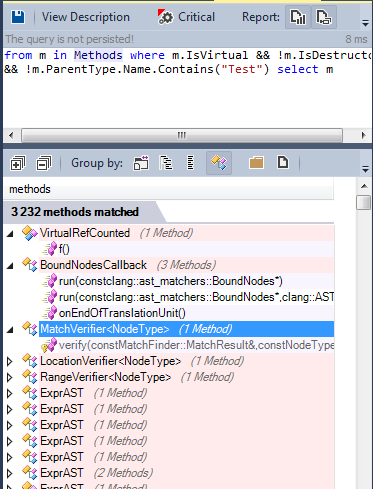The height and width of the screenshot is (489, 373).
Task: Expand the ExprAST node with 2 Methods
Action: pos(10,473)
